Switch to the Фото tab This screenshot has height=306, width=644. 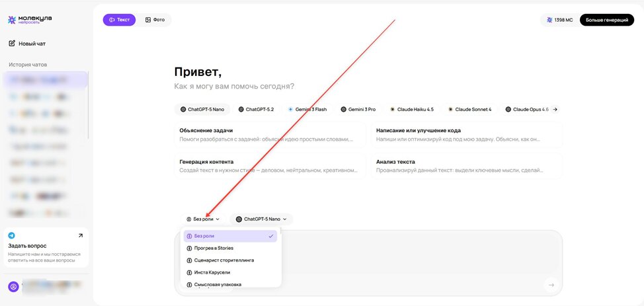click(x=155, y=20)
